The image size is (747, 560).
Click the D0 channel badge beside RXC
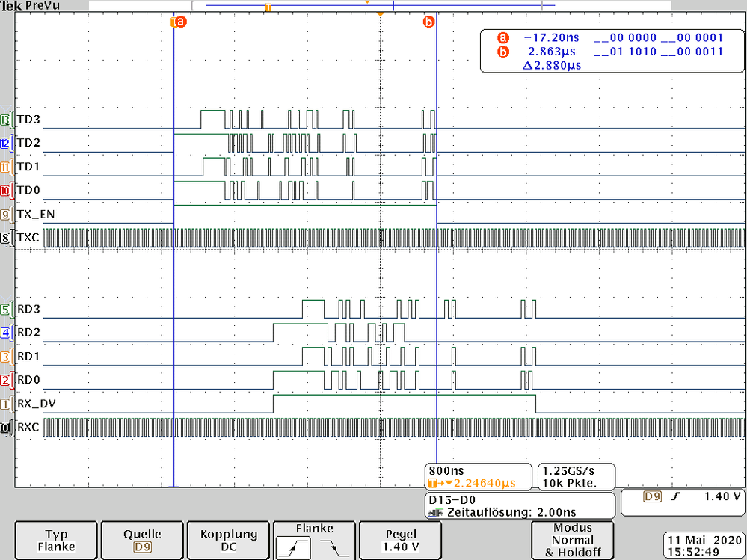6,428
